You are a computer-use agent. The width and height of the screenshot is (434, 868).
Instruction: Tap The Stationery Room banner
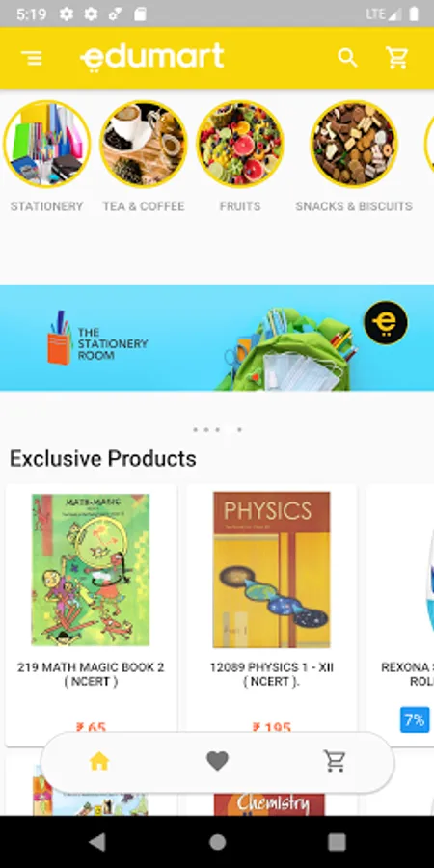217,339
